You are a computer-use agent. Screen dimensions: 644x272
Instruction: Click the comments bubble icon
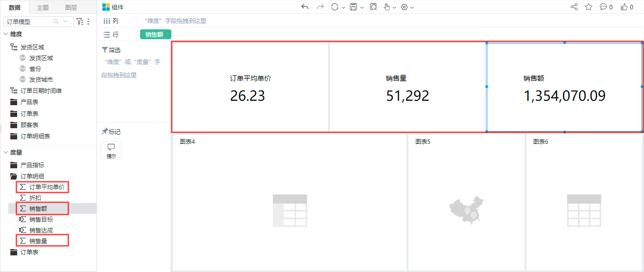pyautogui.click(x=603, y=7)
